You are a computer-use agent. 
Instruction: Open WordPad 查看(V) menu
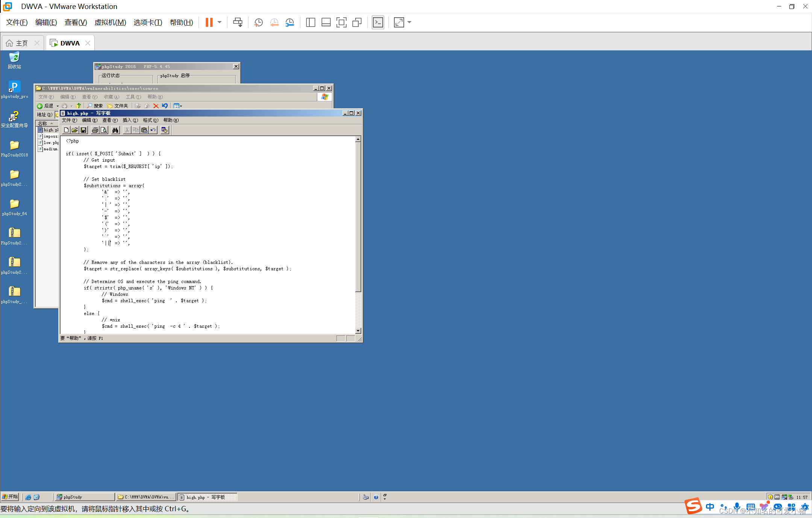click(x=110, y=120)
